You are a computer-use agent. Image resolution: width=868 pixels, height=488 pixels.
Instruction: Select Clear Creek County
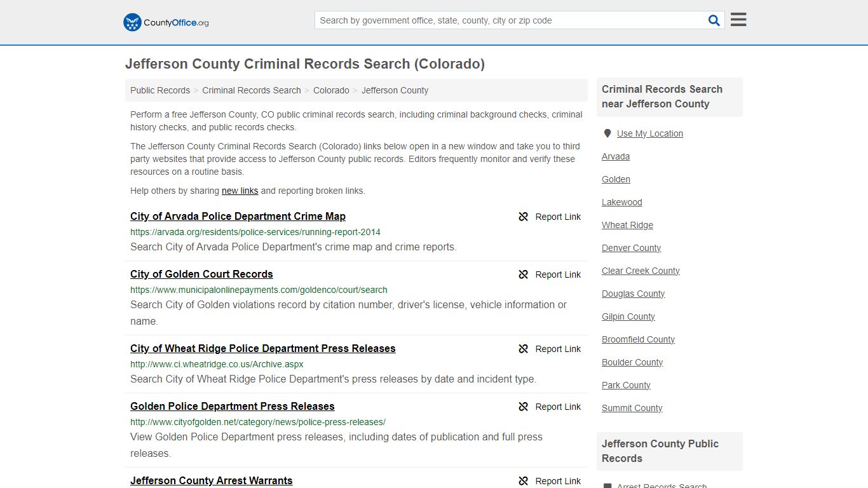[641, 271]
